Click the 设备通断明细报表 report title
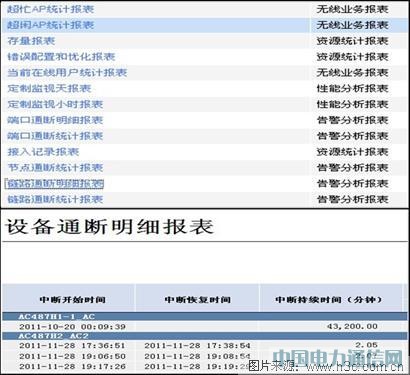410x375 pixels. [109, 227]
